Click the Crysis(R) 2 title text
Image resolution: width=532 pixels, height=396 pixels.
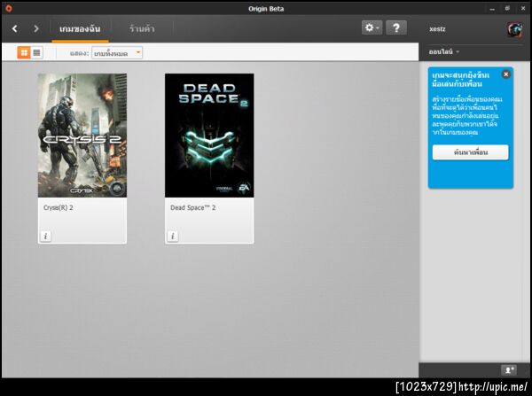point(58,207)
